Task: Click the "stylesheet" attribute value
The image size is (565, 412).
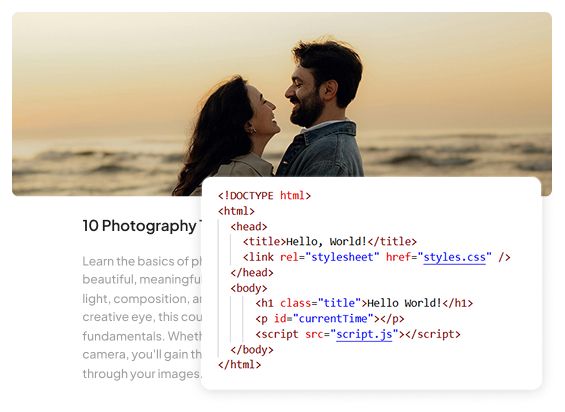Action: click(342, 257)
